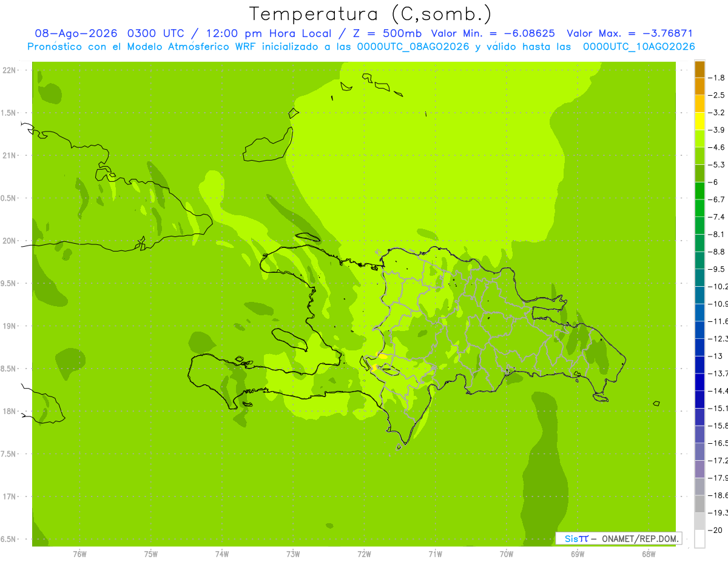
Task: Pick the green swatch between -4.6 and -5.3
Action: 699,156
